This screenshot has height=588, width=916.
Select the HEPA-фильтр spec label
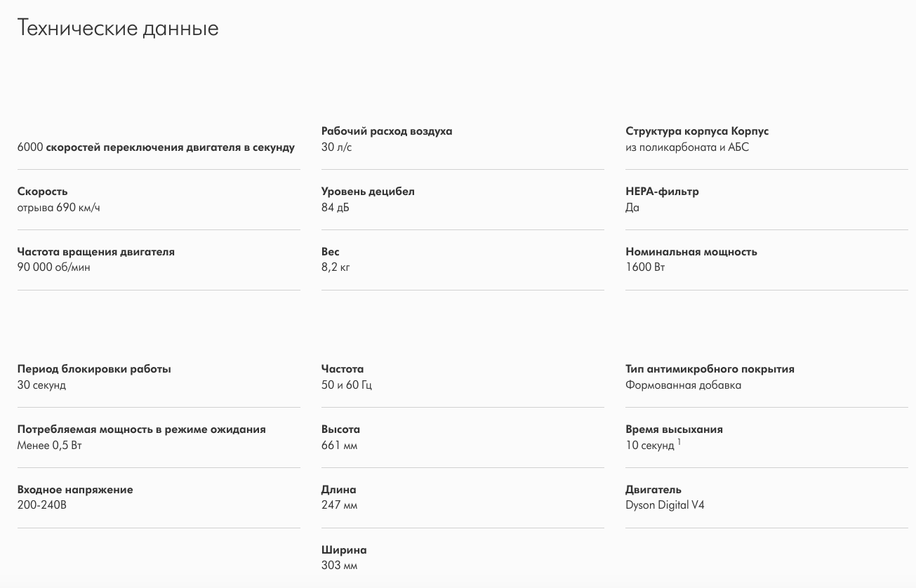[662, 192]
